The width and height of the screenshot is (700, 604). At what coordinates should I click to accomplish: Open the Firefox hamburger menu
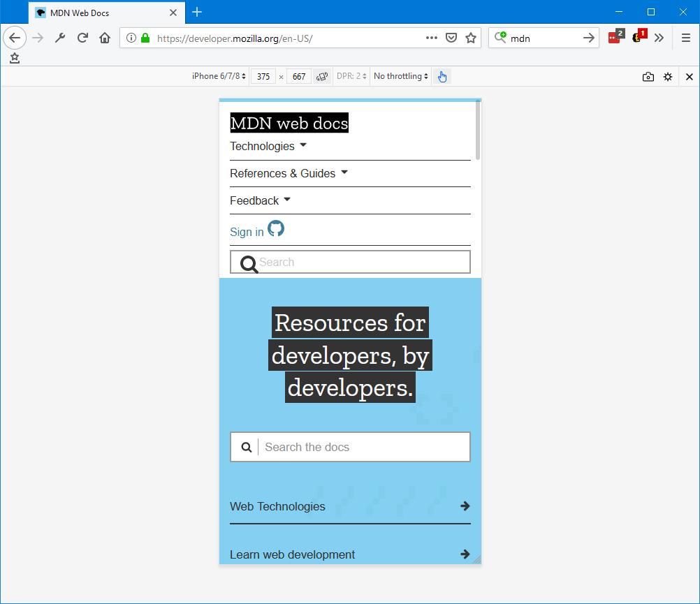686,38
